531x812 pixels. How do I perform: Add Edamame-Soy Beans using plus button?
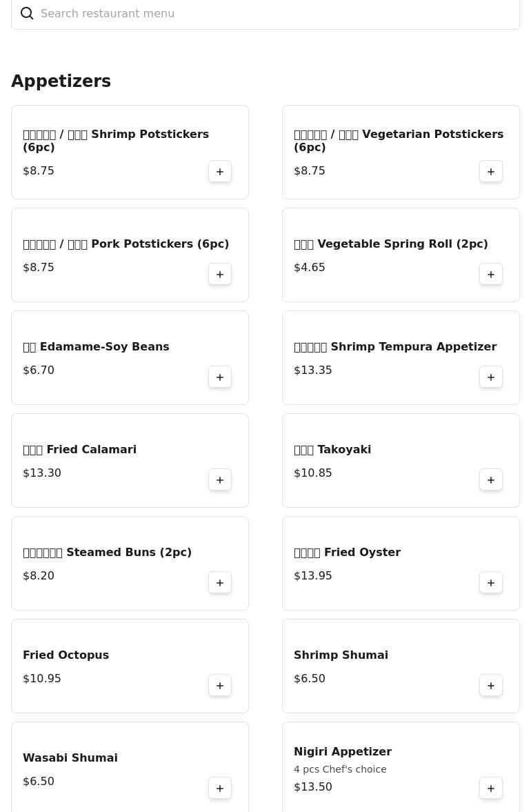click(220, 377)
